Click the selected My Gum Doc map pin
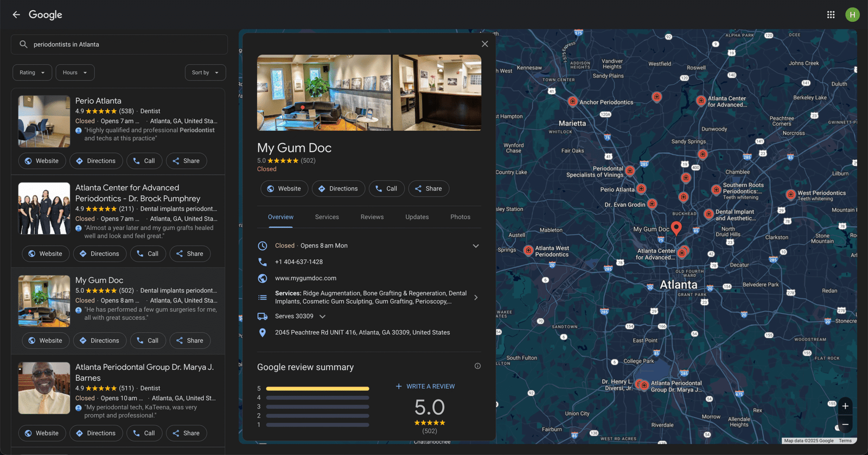The height and width of the screenshot is (455, 868). click(x=676, y=228)
